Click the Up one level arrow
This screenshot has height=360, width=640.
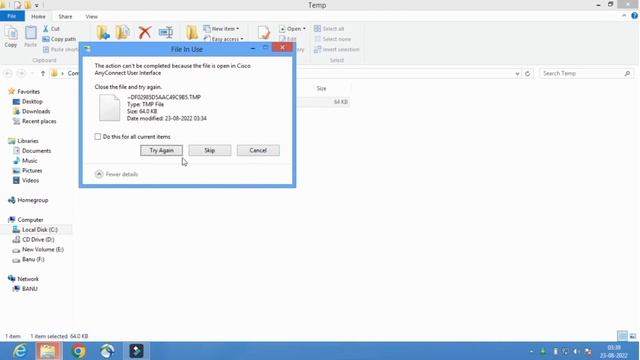43,73
